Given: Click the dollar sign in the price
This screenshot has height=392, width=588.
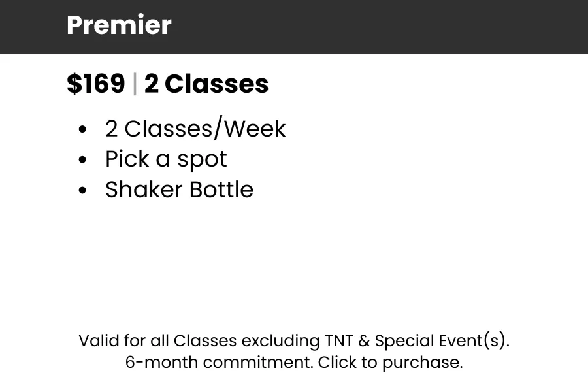Looking at the screenshot, I should 74,84.
